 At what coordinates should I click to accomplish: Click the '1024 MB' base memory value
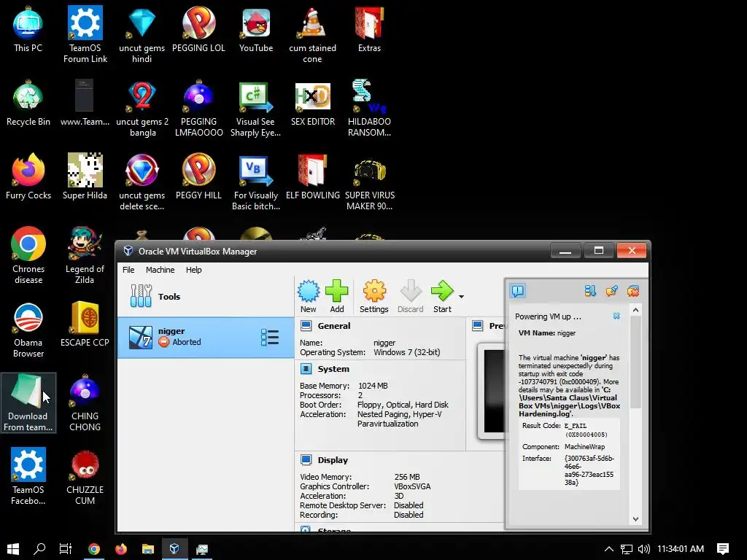(373, 386)
